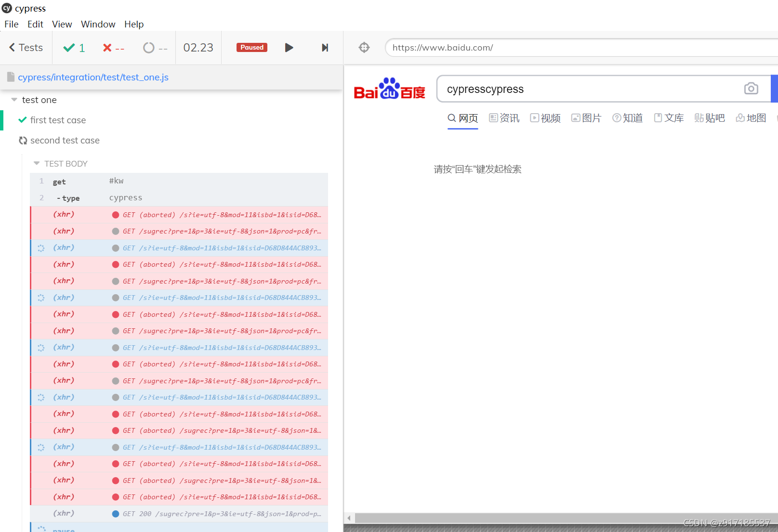Click the Next step button
This screenshot has height=532, width=778.
pyautogui.click(x=325, y=48)
